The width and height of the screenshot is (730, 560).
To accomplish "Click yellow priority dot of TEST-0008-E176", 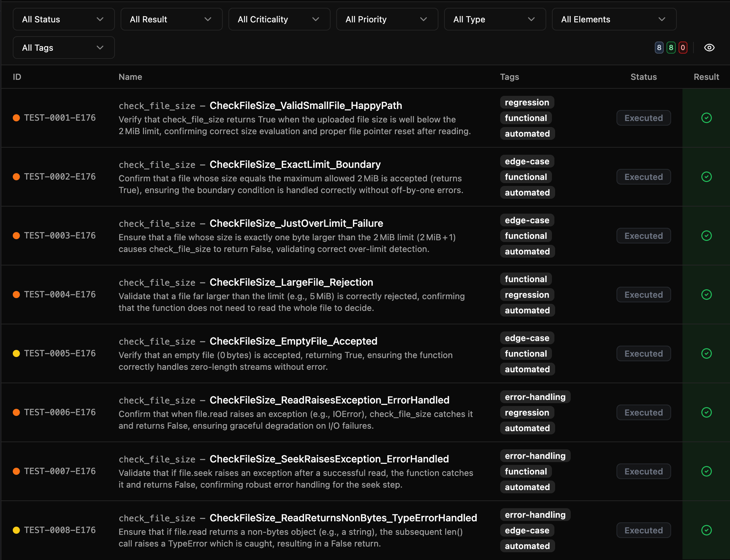I will (x=16, y=530).
